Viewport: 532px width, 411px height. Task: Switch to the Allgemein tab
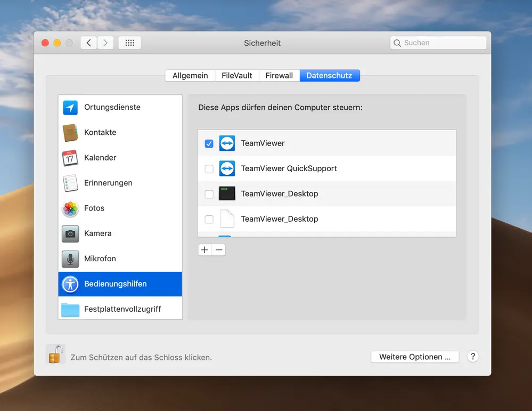pos(190,75)
